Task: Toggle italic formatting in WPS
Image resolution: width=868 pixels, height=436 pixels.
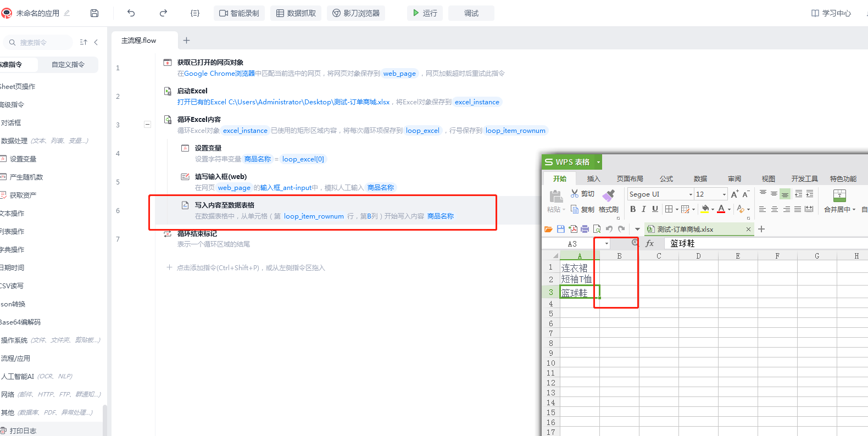Action: (644, 209)
